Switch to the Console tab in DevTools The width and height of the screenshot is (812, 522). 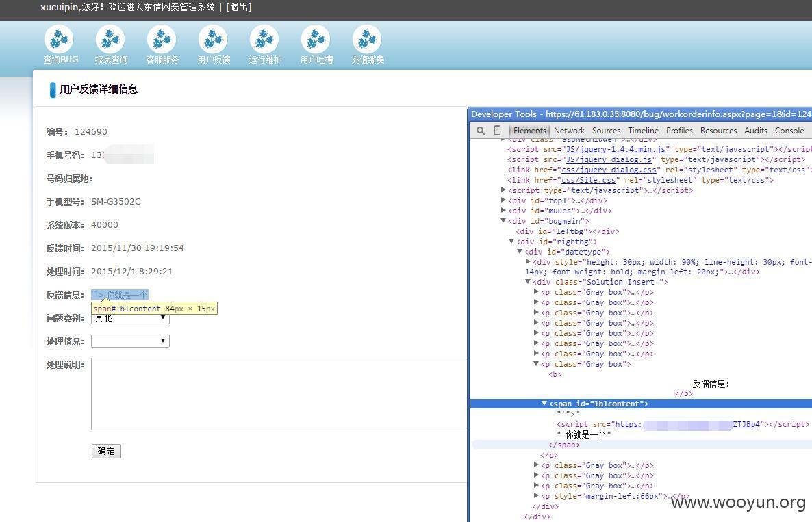[789, 131]
